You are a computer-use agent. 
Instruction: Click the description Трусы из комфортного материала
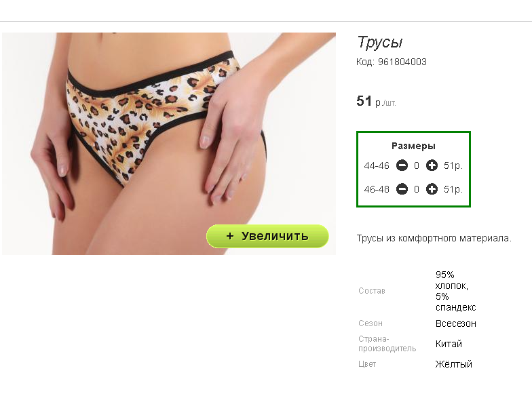pos(434,239)
